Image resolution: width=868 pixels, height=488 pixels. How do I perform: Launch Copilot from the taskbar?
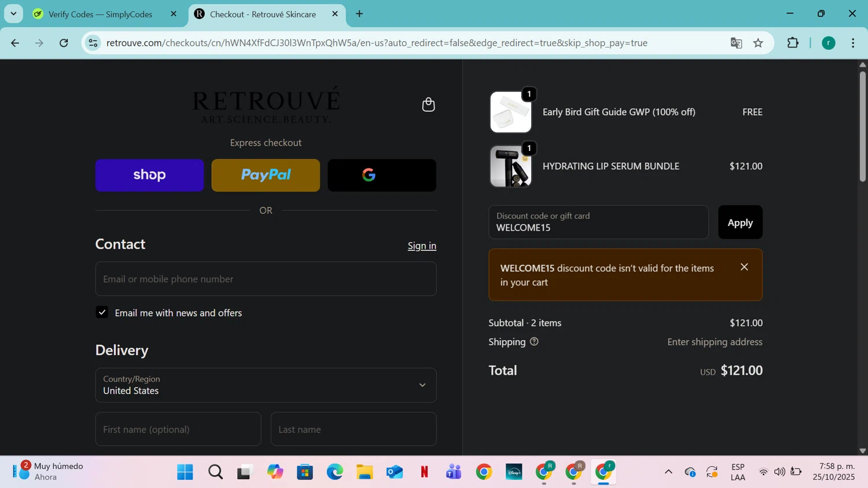275,472
